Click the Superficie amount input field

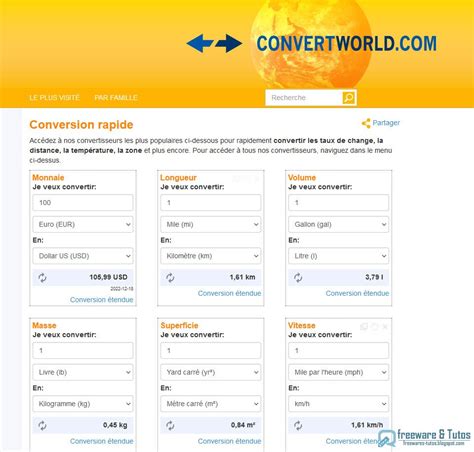[x=211, y=351]
